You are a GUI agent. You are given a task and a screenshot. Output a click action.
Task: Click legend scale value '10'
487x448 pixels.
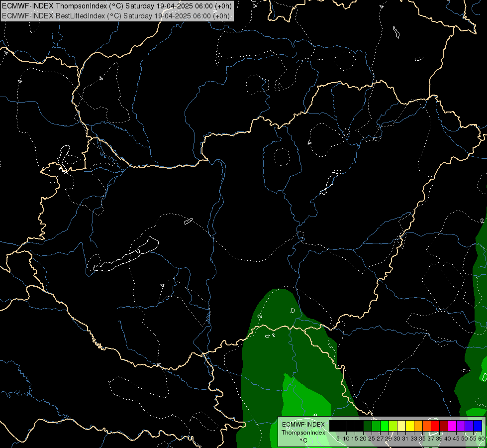pyautogui.click(x=346, y=439)
